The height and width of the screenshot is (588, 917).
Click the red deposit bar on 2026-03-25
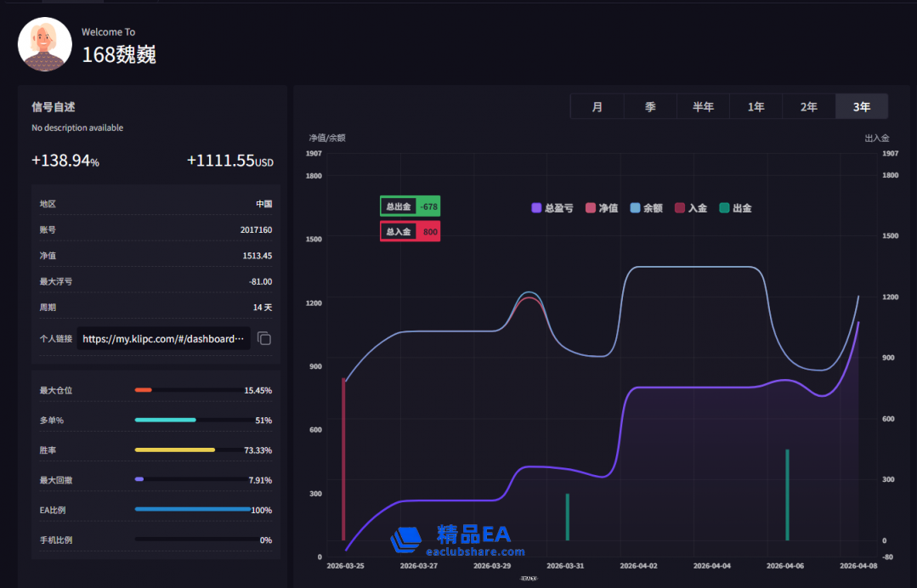point(343,459)
